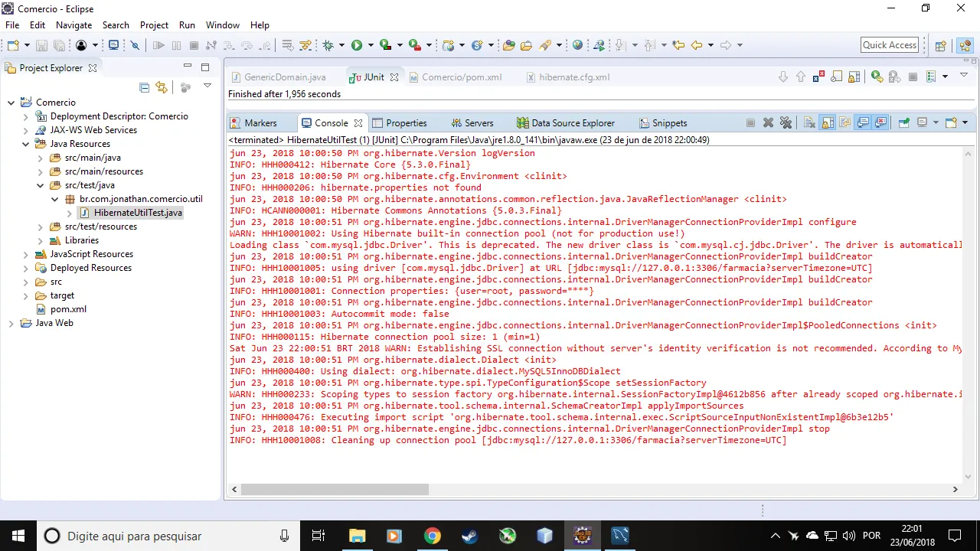Switch to the Data Source Explorer tab

tap(572, 122)
